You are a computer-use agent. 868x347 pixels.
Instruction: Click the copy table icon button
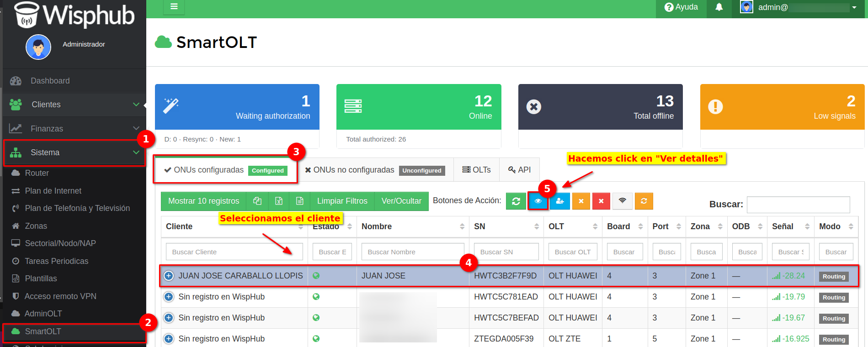click(257, 201)
